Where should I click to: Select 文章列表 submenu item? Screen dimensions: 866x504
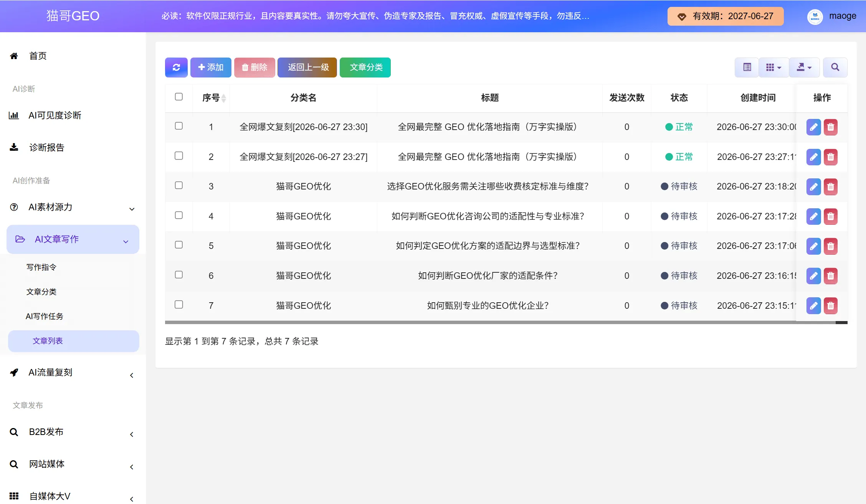tap(73, 341)
